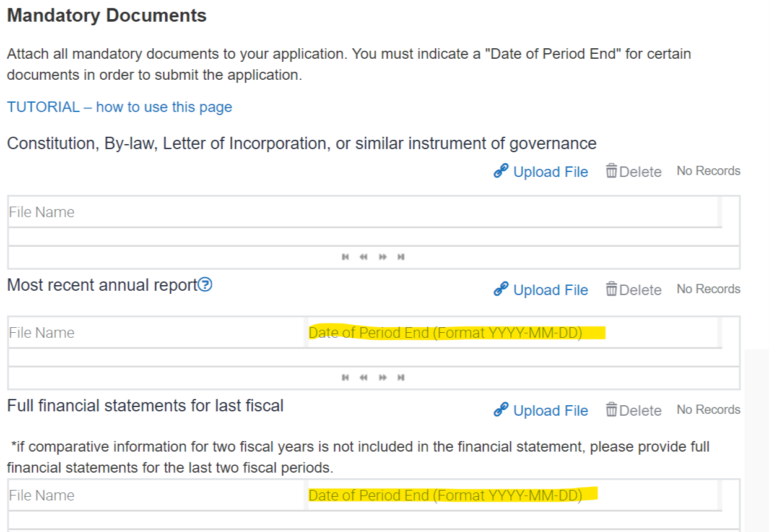
Task: Sort by File Name in Constitution grid header
Action: pyautogui.click(x=41, y=212)
